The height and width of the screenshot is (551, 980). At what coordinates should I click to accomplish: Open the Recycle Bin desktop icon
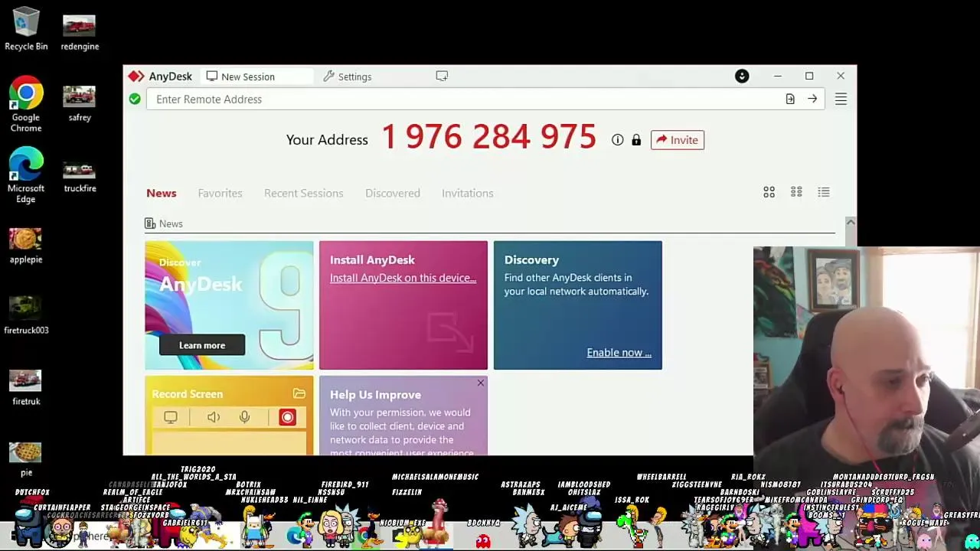26,29
